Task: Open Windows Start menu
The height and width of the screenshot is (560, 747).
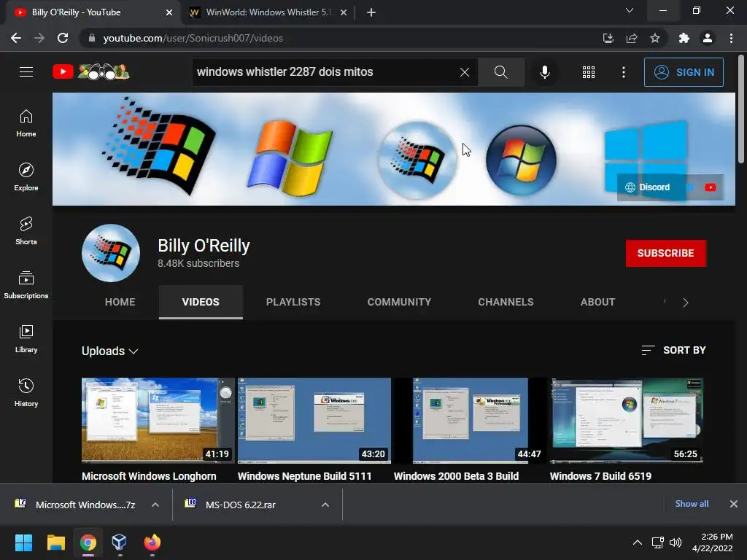Action: click(x=24, y=542)
